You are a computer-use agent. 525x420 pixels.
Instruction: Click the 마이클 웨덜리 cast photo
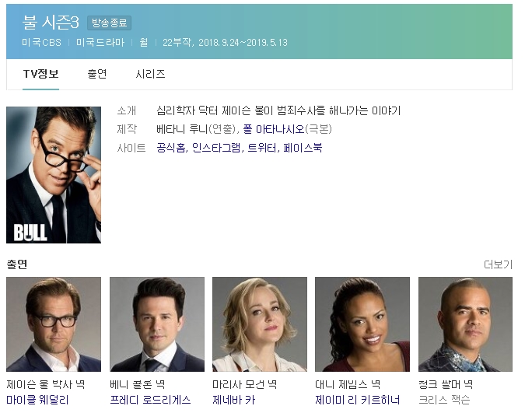(54, 324)
